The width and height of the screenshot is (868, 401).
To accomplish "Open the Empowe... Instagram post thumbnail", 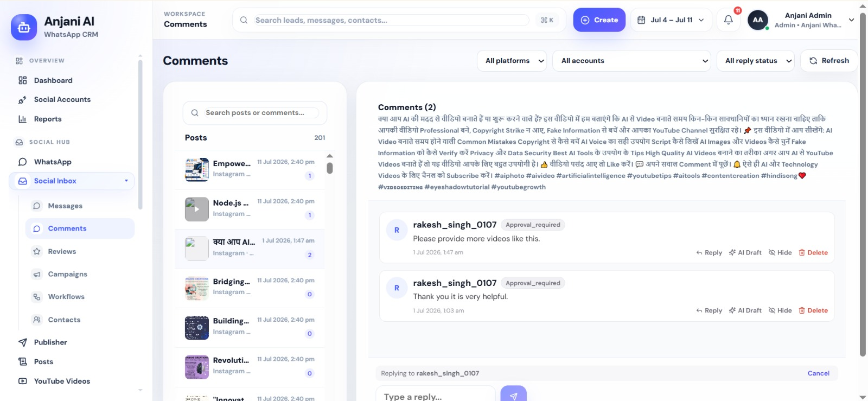I will point(196,169).
